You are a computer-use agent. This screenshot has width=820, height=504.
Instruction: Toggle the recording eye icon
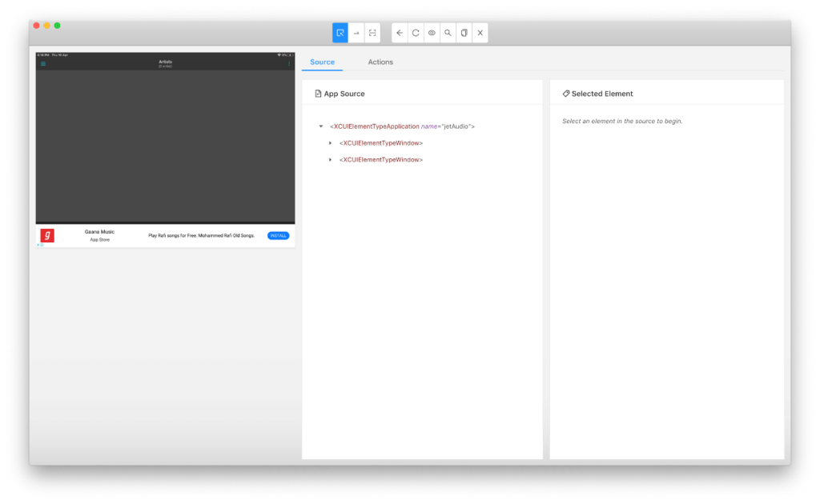point(432,33)
